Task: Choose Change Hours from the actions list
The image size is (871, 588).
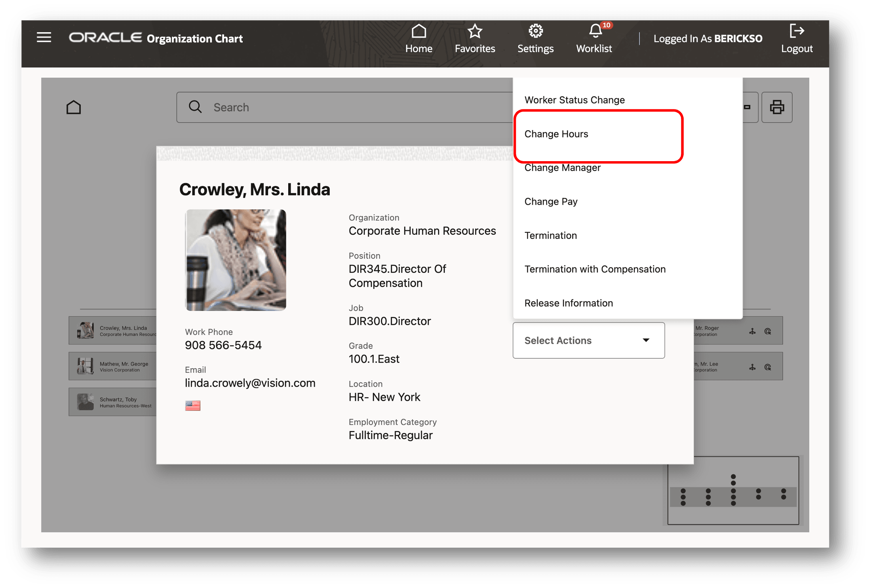Action: click(556, 134)
